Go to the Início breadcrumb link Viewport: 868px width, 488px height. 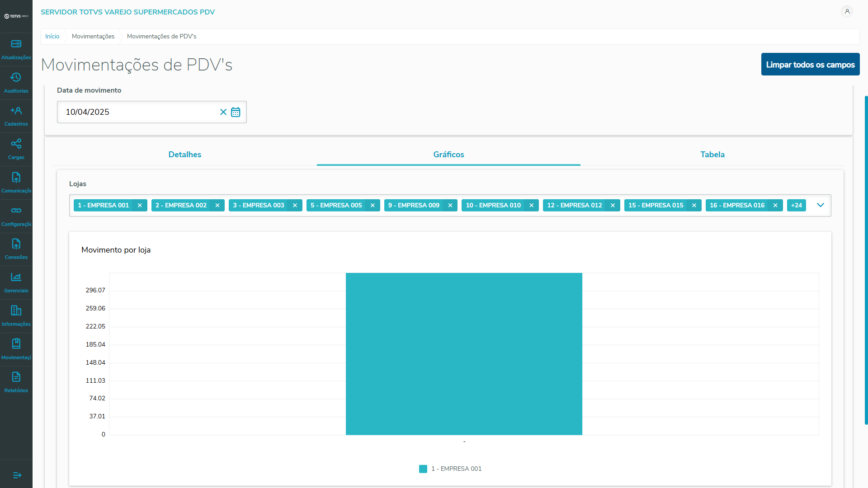(x=52, y=37)
